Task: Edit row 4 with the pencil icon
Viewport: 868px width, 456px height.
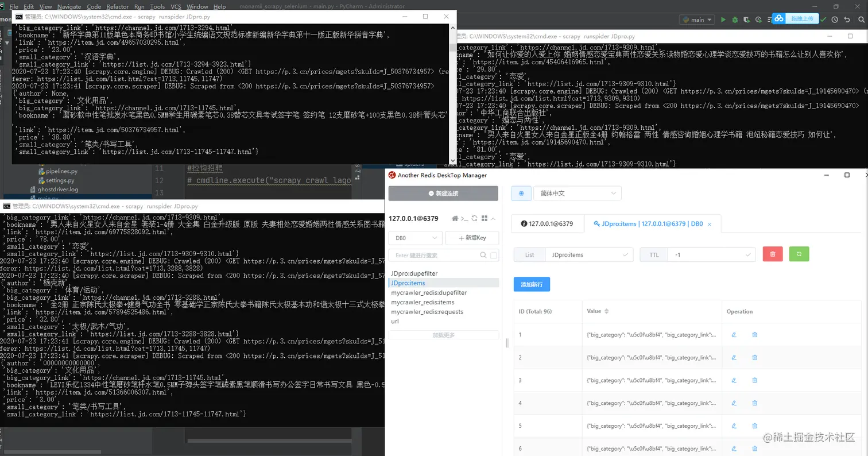Action: click(x=734, y=403)
